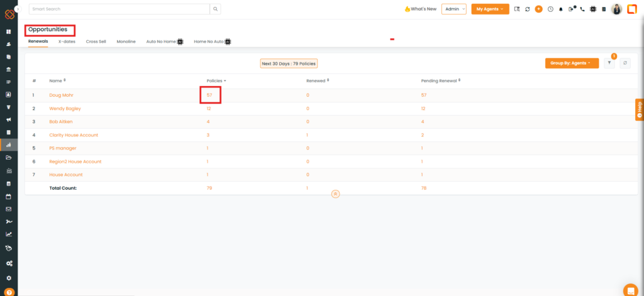Open the notifications bell
Viewport: 644px width, 296px height.
tap(561, 9)
